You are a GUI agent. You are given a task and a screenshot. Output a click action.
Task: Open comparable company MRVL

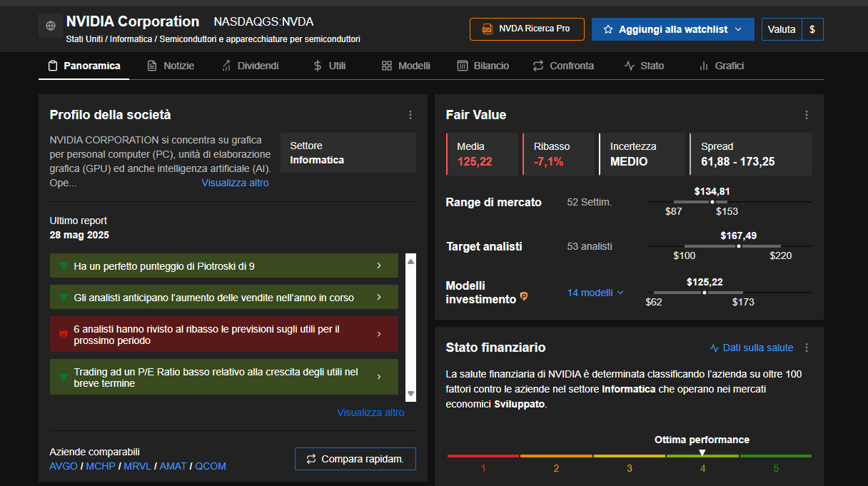pyautogui.click(x=137, y=466)
